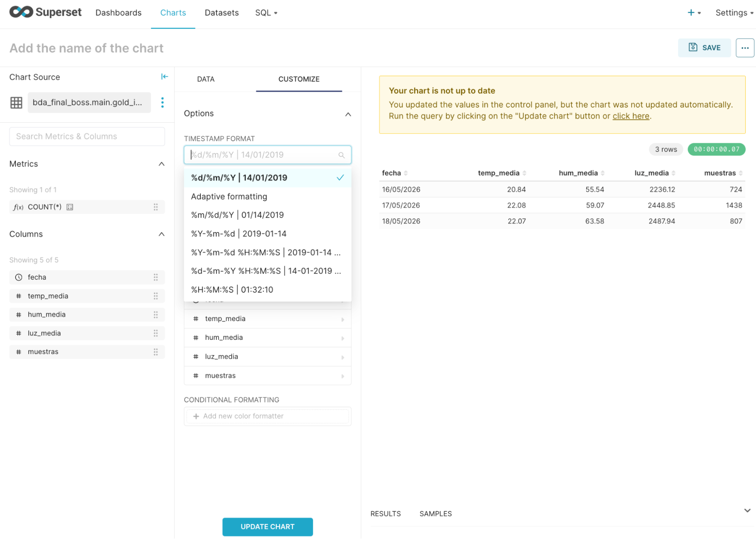Sort table by luz_media column
This screenshot has height=539, width=756.
[674, 173]
